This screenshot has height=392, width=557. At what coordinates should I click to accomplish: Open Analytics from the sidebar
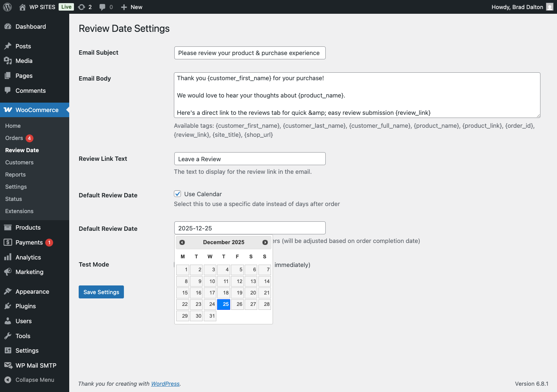point(28,258)
